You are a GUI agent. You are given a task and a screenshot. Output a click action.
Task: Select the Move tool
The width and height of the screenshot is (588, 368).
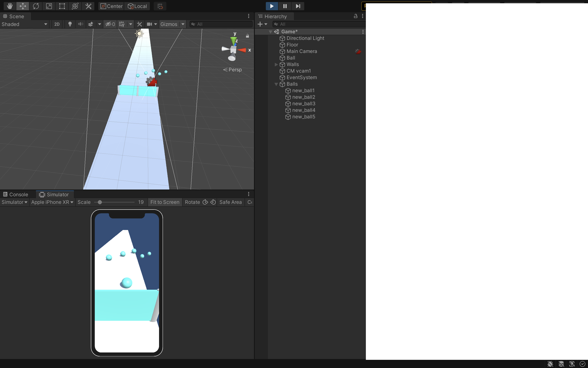click(x=23, y=6)
